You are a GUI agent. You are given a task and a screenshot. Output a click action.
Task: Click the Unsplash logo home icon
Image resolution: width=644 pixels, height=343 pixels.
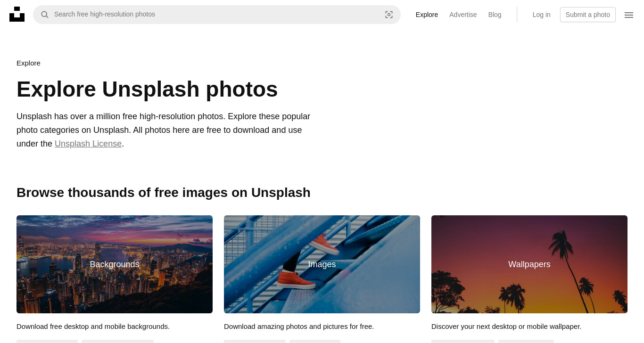point(17,14)
